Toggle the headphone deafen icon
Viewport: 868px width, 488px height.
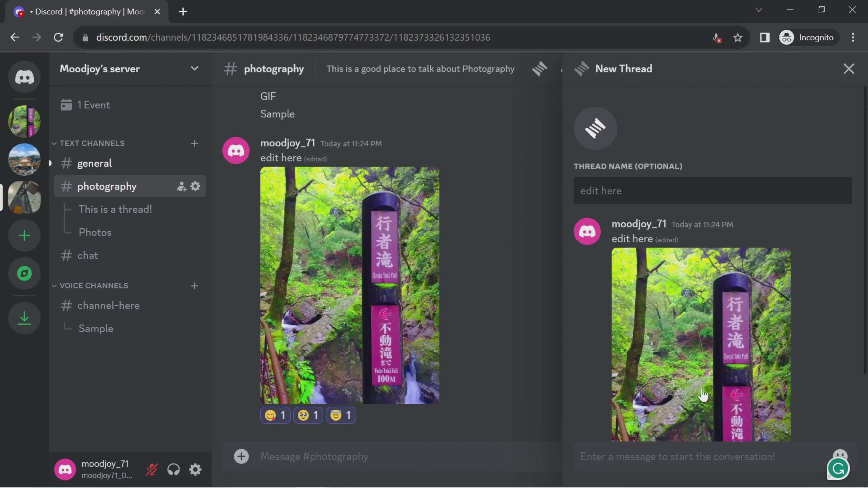coord(173,470)
